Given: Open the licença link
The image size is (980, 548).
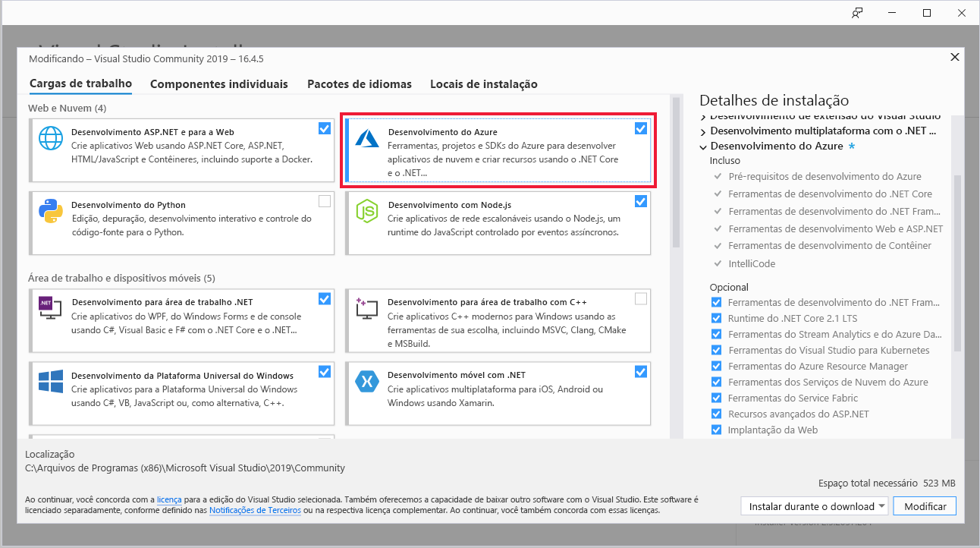Looking at the screenshot, I should 169,500.
